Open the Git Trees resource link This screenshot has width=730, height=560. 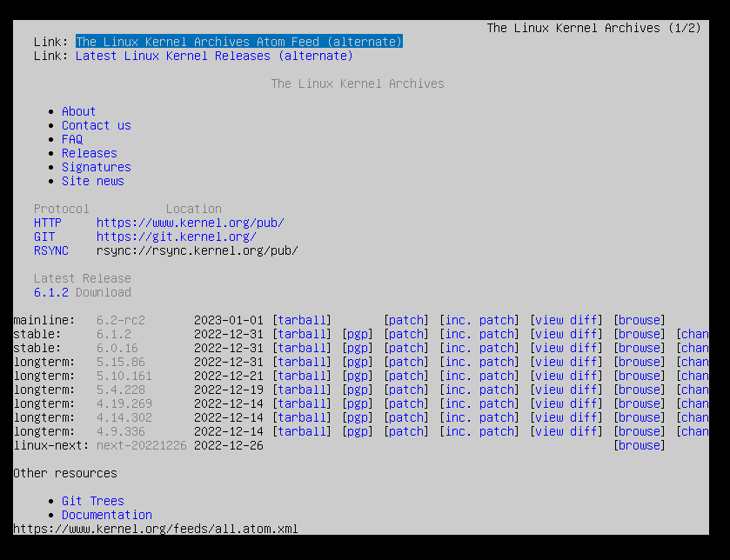93,502
